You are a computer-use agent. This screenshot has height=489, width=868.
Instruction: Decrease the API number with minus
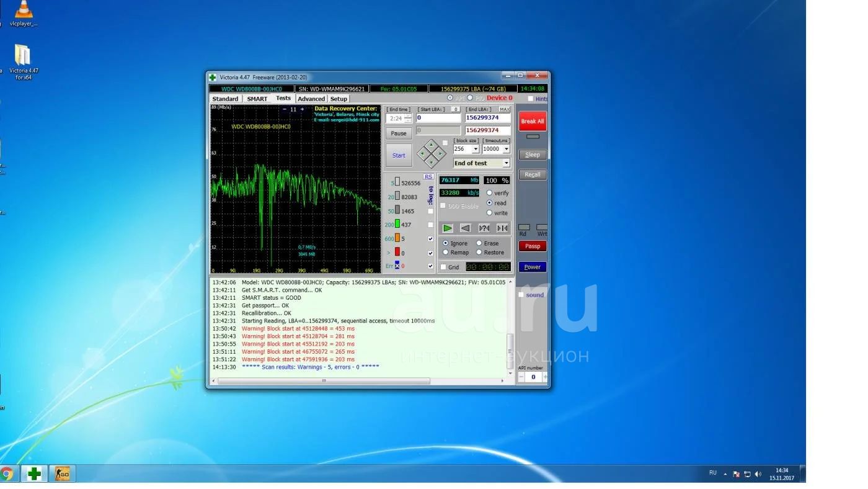click(x=521, y=377)
